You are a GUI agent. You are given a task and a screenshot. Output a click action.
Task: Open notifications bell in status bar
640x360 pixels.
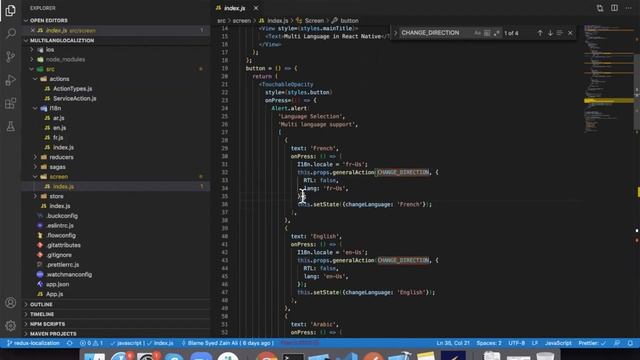[x=630, y=343]
